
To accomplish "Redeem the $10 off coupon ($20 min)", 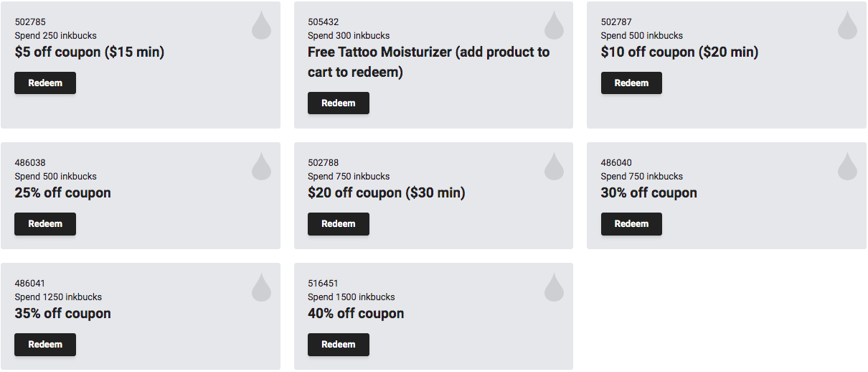I will 631,83.
